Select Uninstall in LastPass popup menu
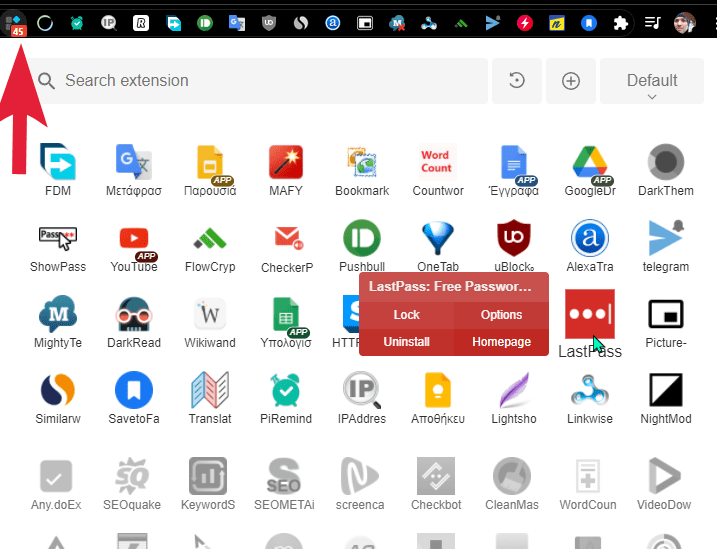717x549 pixels. [x=407, y=342]
